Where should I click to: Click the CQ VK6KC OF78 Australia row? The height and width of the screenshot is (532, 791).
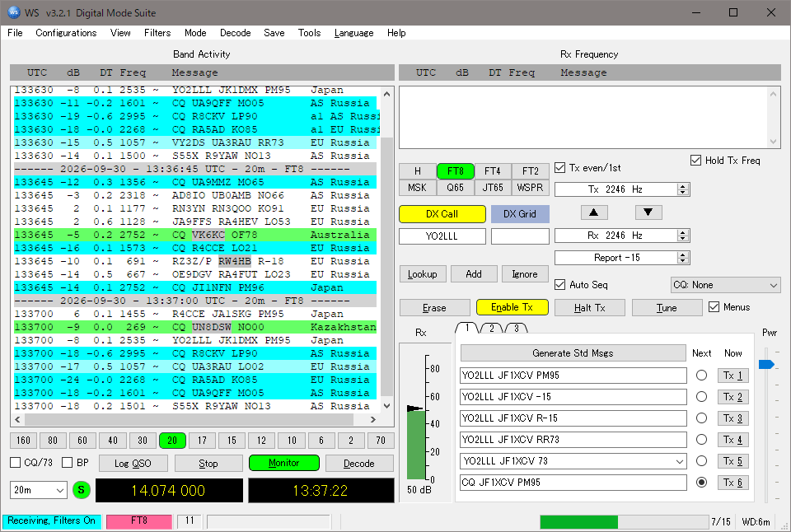point(195,235)
